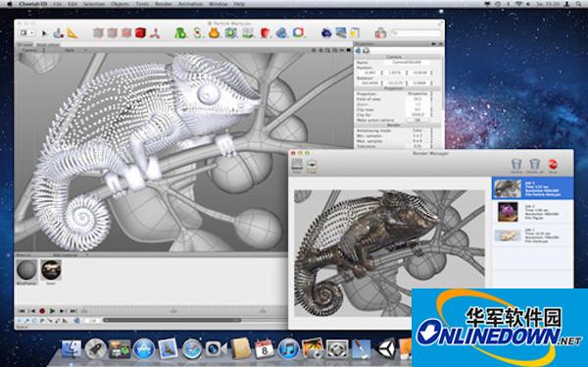Click the red three-axis pivot icon
The width and height of the screenshot is (588, 367).
pyautogui.click(x=155, y=33)
